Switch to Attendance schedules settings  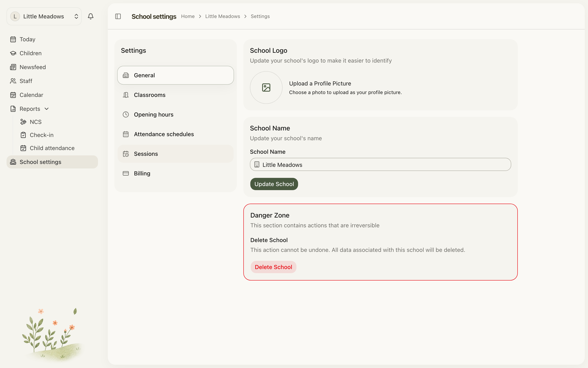(175, 134)
